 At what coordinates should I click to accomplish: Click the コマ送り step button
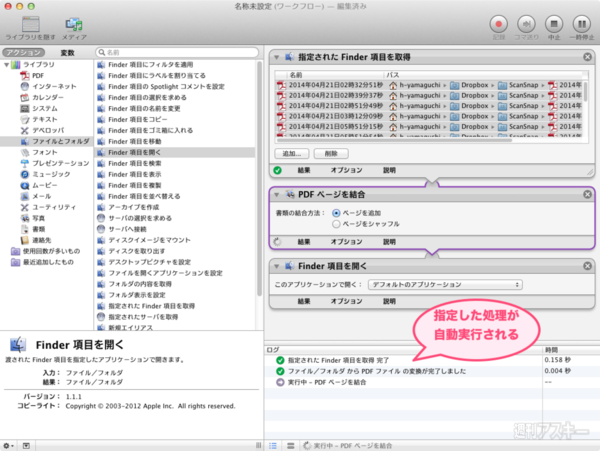pyautogui.click(x=526, y=24)
